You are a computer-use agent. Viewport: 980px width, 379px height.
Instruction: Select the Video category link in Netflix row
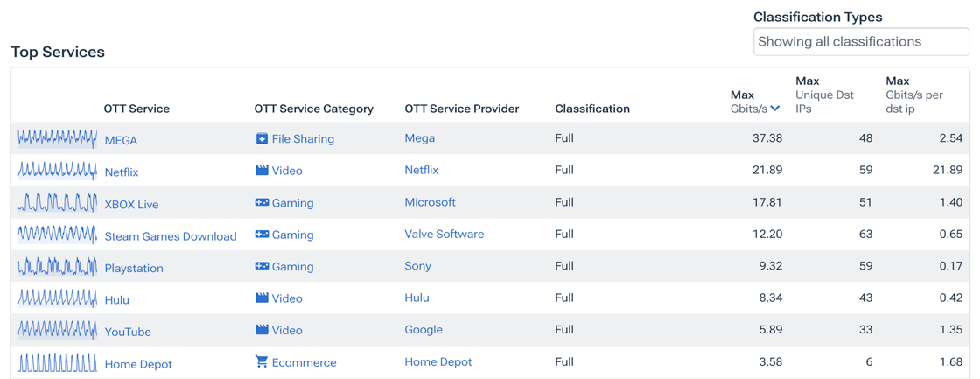click(287, 171)
